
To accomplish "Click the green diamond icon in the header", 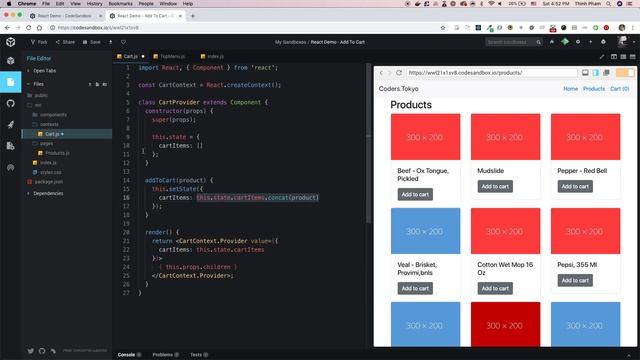I will click(565, 42).
